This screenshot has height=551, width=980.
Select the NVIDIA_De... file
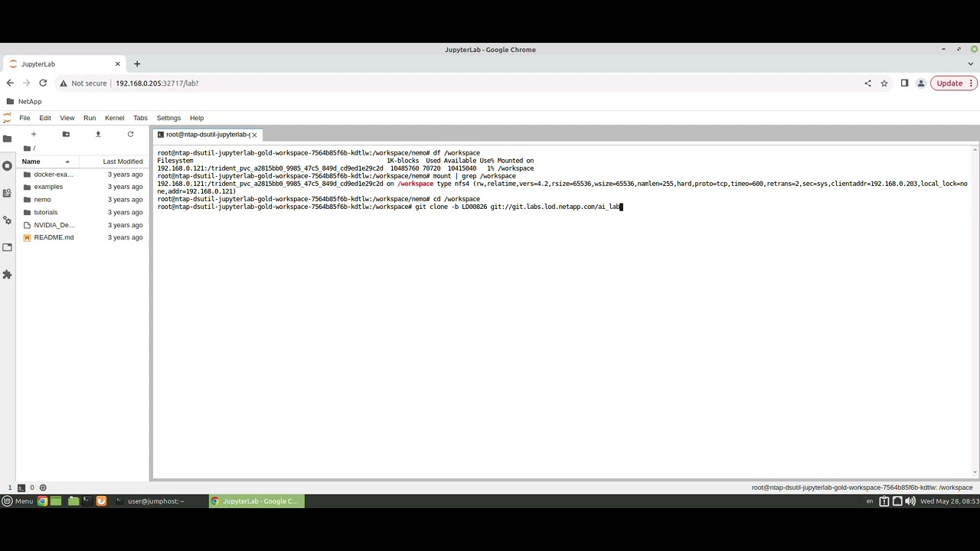pyautogui.click(x=82, y=225)
